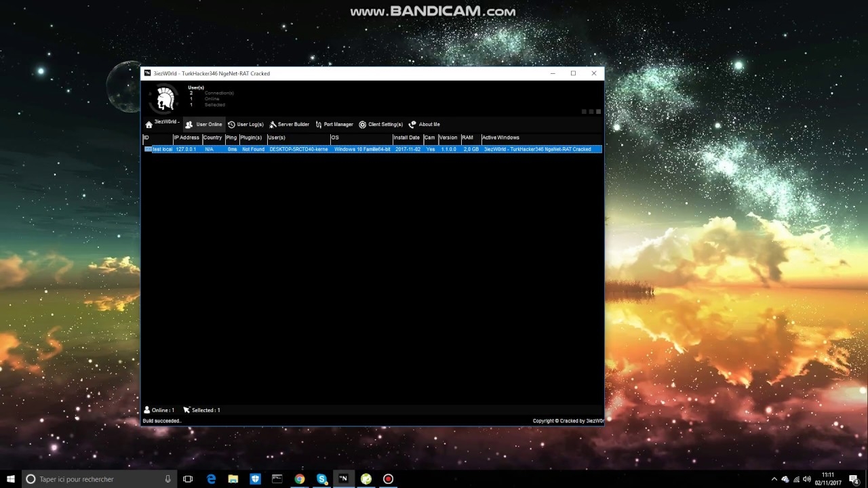The image size is (868, 488).
Task: Go to the Server Builder tab
Action: [289, 125]
